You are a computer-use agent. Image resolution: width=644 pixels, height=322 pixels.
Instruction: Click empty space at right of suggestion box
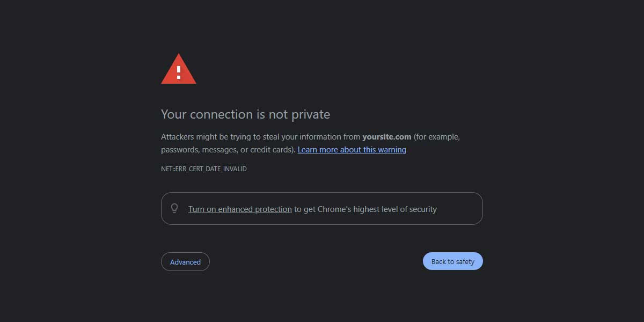point(460,209)
